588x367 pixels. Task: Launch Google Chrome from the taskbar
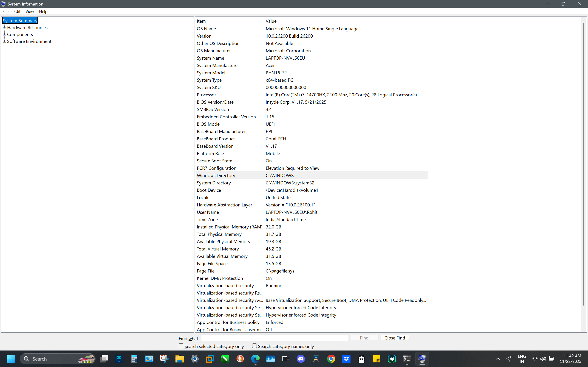point(331,359)
